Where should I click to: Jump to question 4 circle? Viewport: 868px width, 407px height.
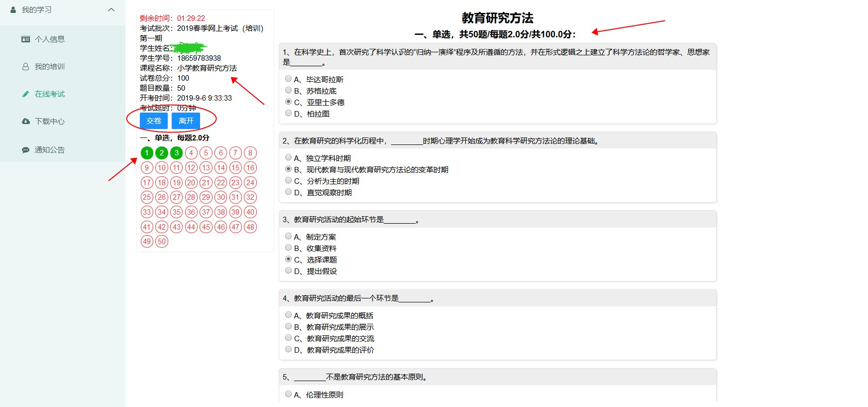191,153
